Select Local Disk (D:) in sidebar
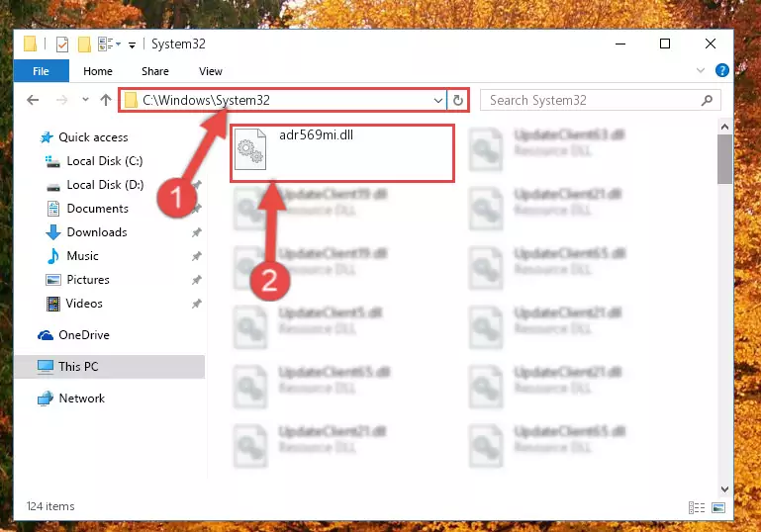761x532 pixels. 105,185
